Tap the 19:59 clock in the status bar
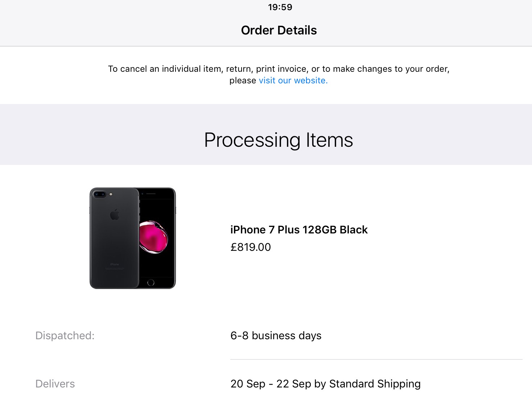532x415 pixels. point(280,7)
